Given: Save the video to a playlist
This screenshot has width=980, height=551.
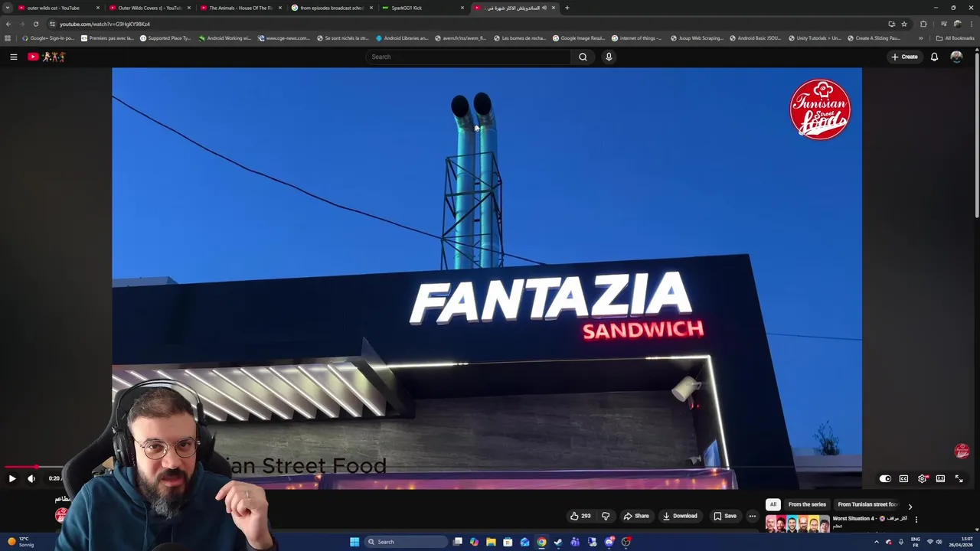Looking at the screenshot, I should (724, 516).
